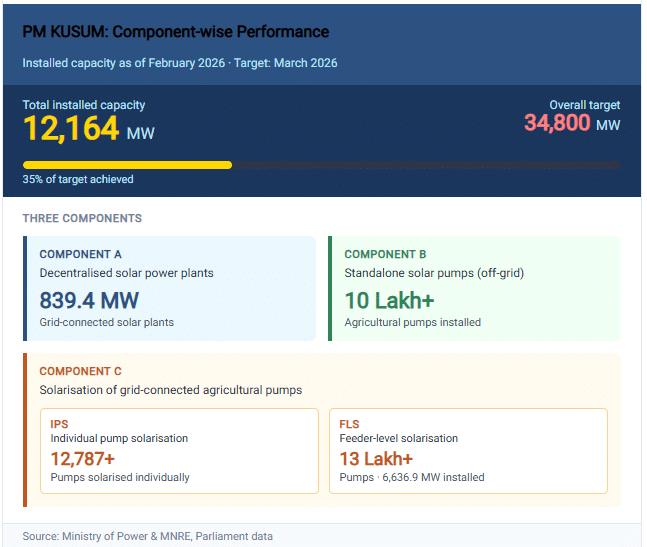647x547 pixels.
Task: Select the Grid-connected solar plants caption
Action: pyautogui.click(x=107, y=322)
